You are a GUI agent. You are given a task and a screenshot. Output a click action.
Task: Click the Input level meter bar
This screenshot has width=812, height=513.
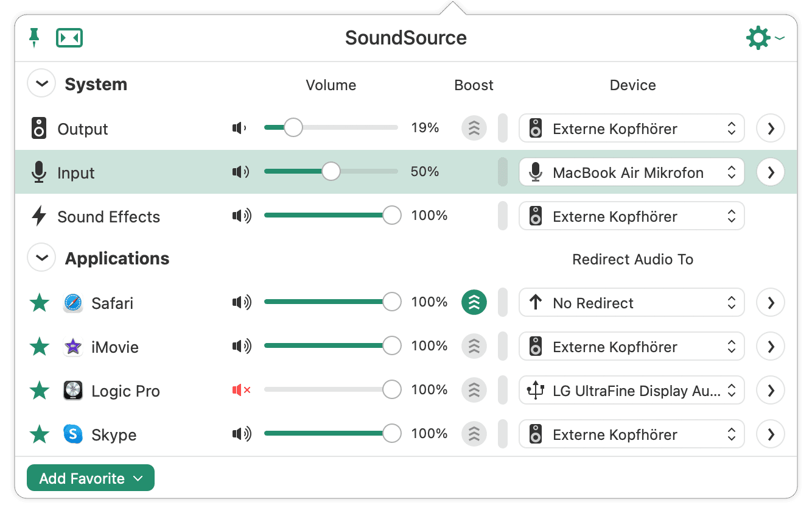[503, 172]
